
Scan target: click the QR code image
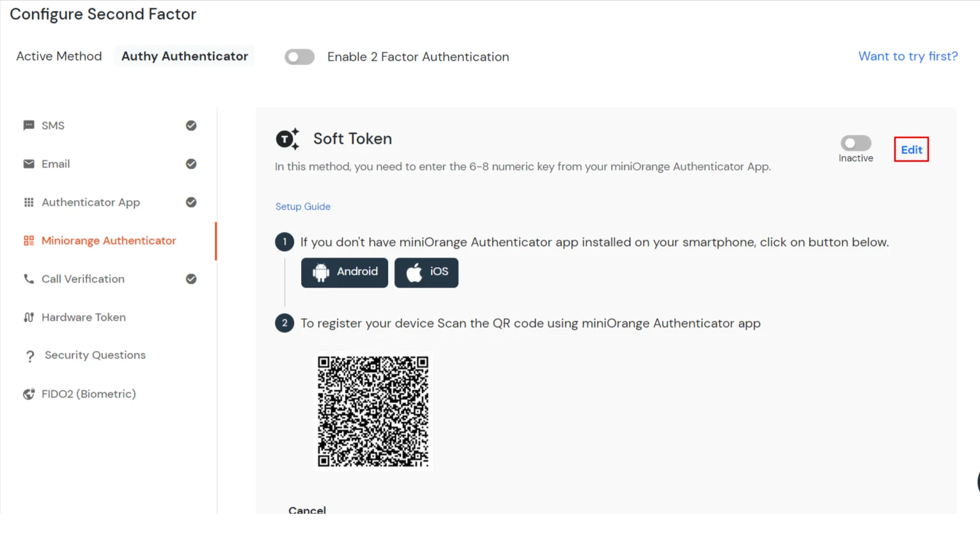(373, 411)
